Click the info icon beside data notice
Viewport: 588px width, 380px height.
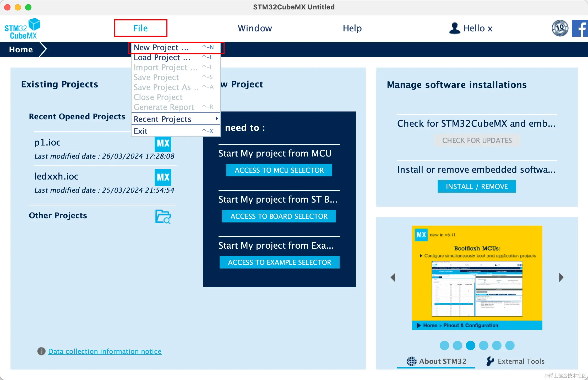coord(41,351)
